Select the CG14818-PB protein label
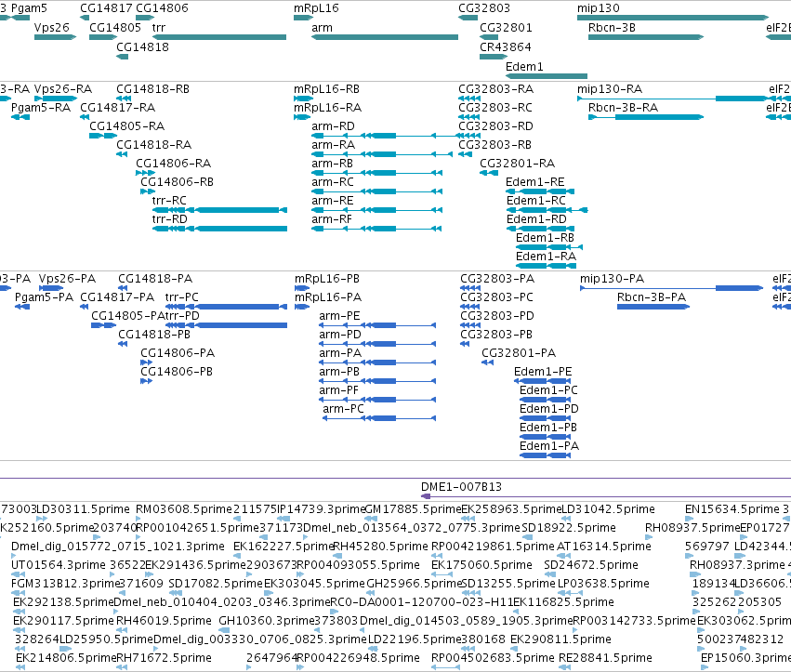The height and width of the screenshot is (672, 791). pyautogui.click(x=154, y=335)
